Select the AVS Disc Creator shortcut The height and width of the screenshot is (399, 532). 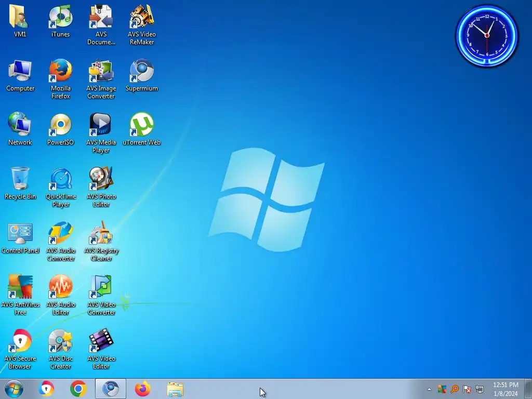click(x=60, y=349)
